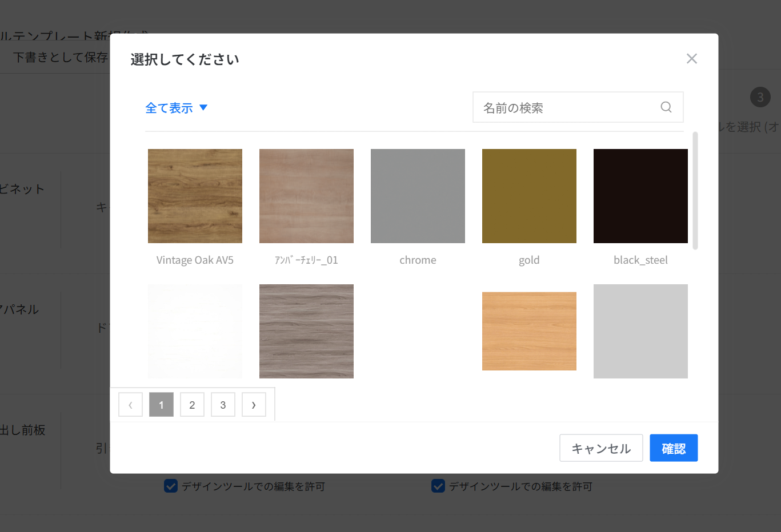Select page 1 in pagination
The height and width of the screenshot is (532, 781).
coord(161,405)
